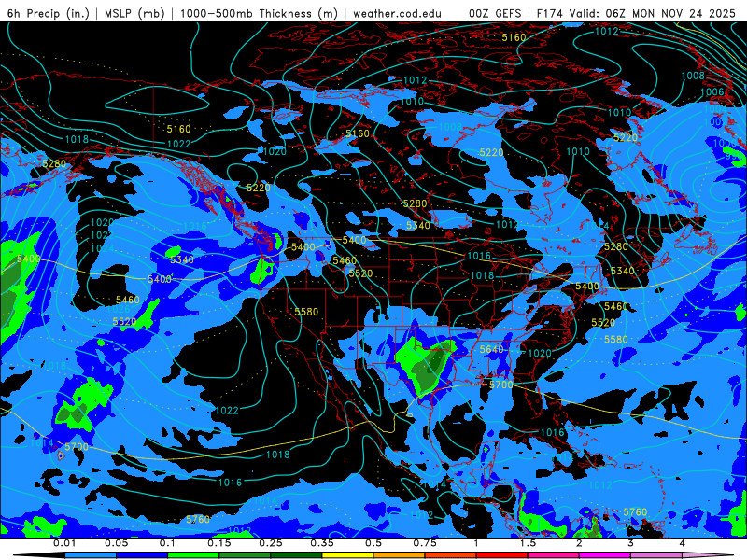The width and height of the screenshot is (747, 560).
Task: Click the '1006' pressure label at upper right
Action: [712, 91]
